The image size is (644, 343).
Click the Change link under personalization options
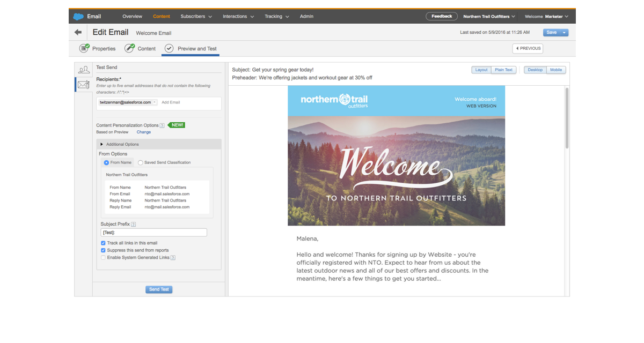[x=144, y=132]
